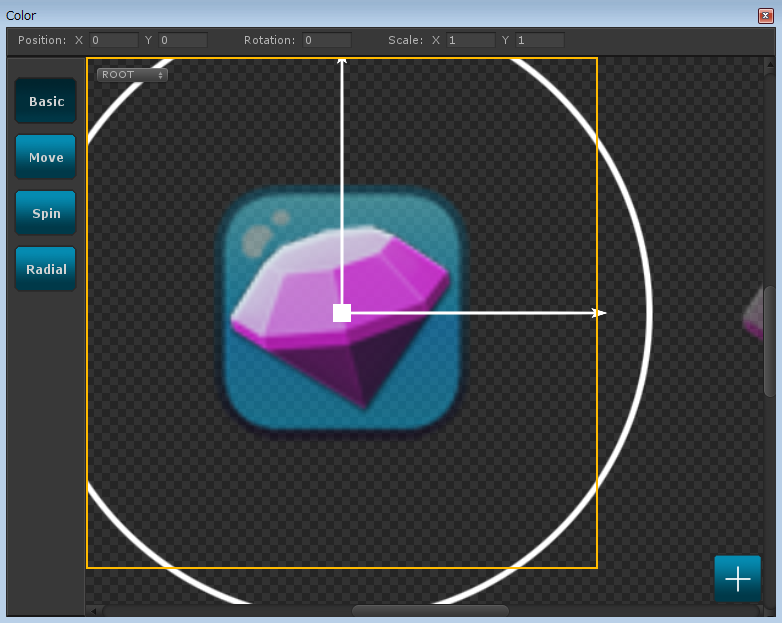Click the horizontal axis arrow head
782x623 pixels.
pos(599,313)
